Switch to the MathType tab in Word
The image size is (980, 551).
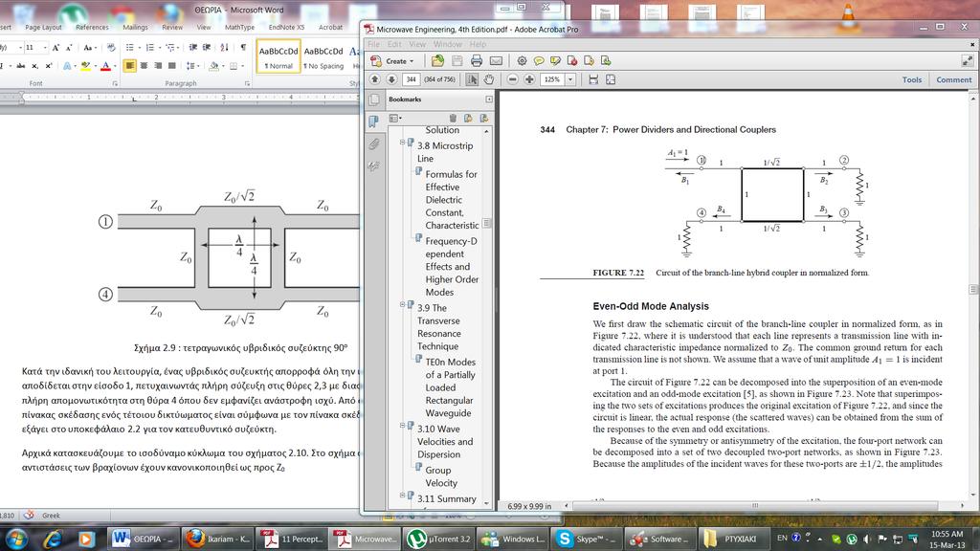tap(239, 28)
